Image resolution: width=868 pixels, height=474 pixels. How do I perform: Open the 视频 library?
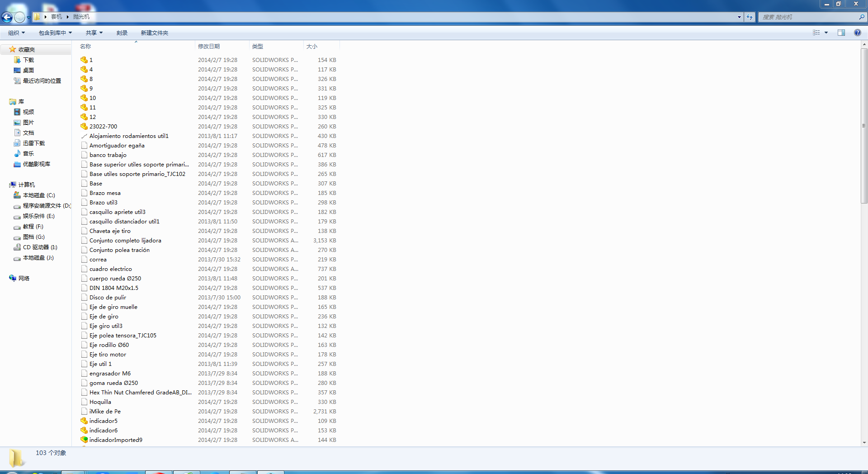click(x=28, y=112)
